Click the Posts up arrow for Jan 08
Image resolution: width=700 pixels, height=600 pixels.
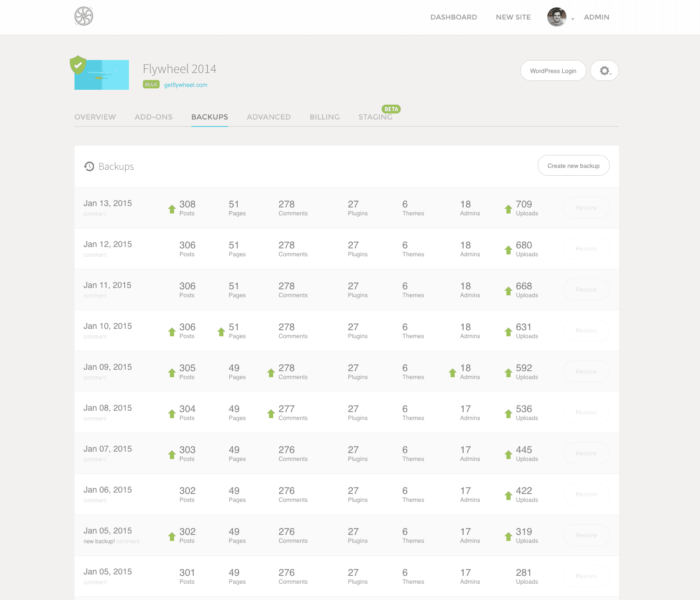172,413
